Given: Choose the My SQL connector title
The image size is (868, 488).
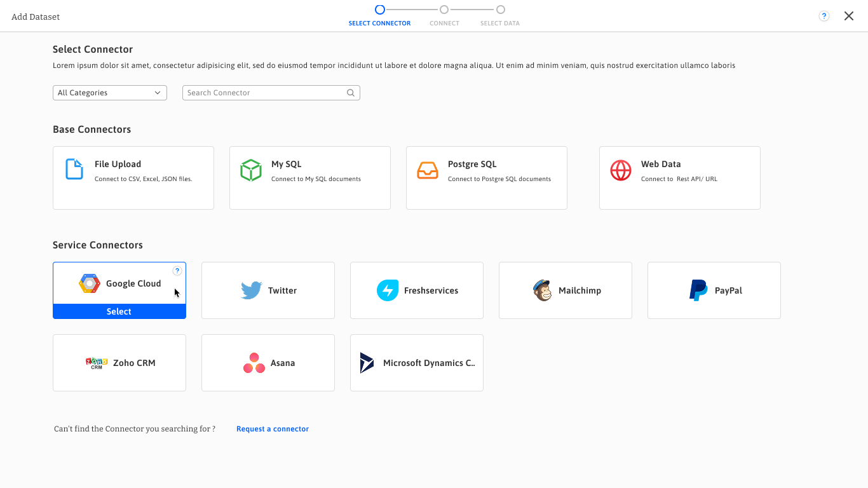Looking at the screenshot, I should pyautogui.click(x=287, y=164).
